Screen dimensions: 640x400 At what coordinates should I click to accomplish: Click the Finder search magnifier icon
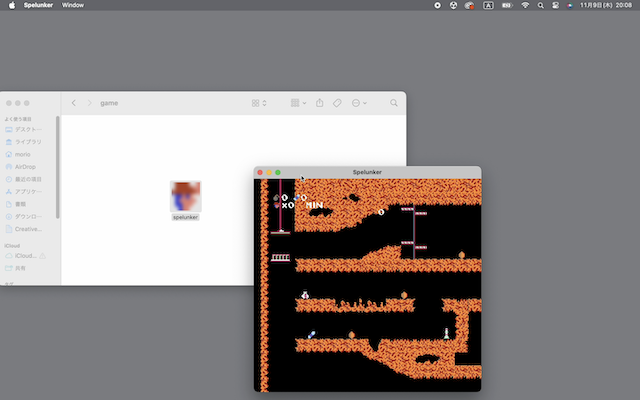coord(393,103)
